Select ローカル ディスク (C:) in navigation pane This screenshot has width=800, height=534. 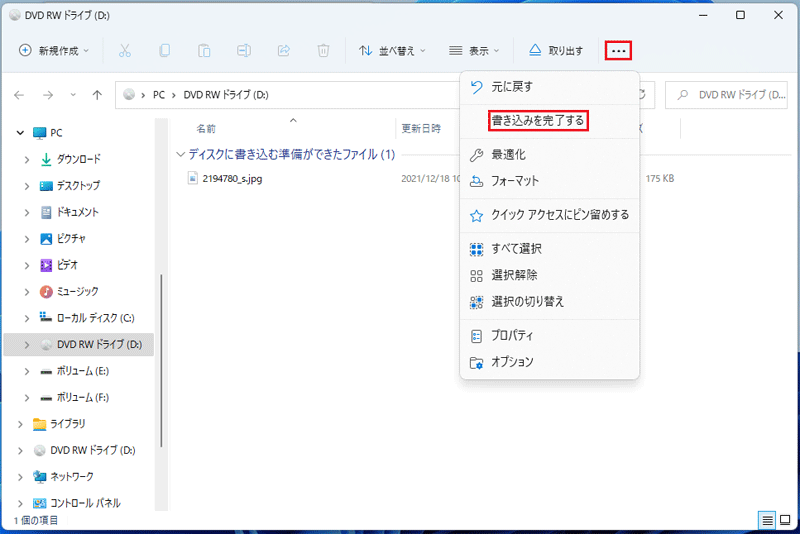pos(87,318)
